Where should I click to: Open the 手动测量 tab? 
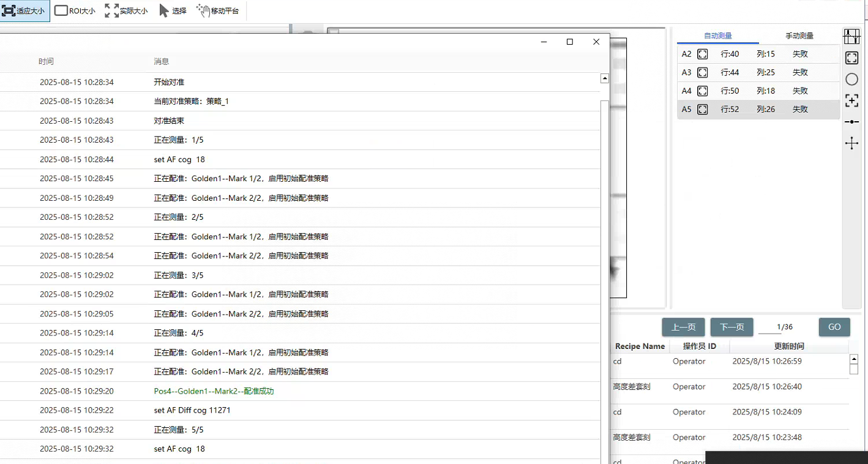799,36
